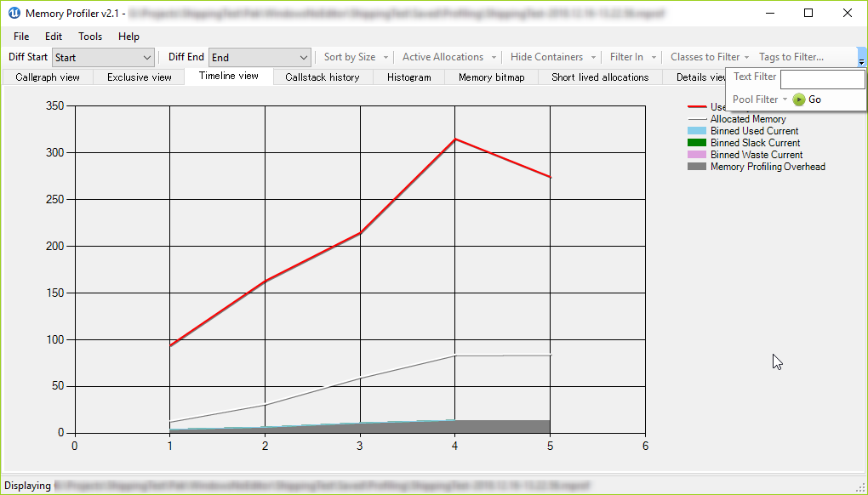Open the Memory bitmap tab
868x495 pixels.
(x=491, y=77)
